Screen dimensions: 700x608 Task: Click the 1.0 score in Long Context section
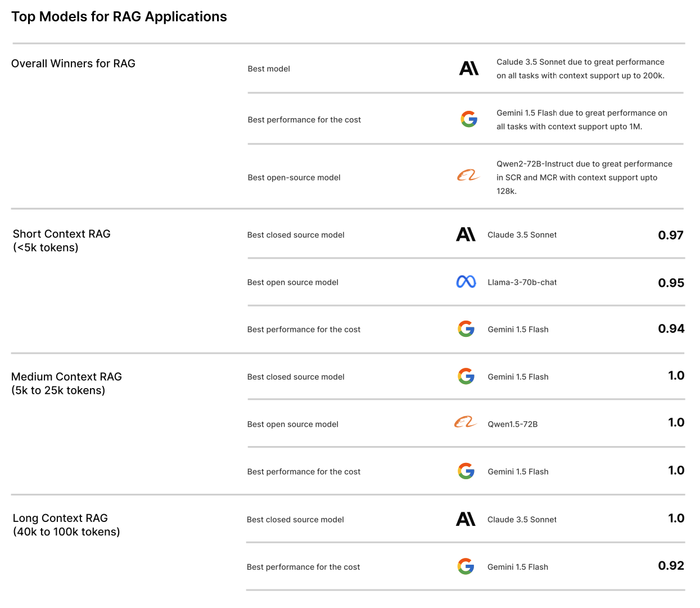click(676, 518)
